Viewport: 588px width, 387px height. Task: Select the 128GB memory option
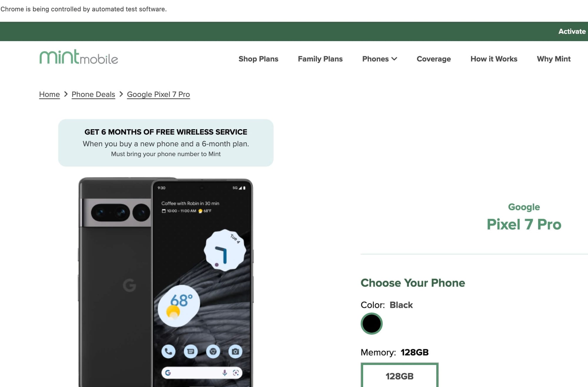pyautogui.click(x=398, y=375)
